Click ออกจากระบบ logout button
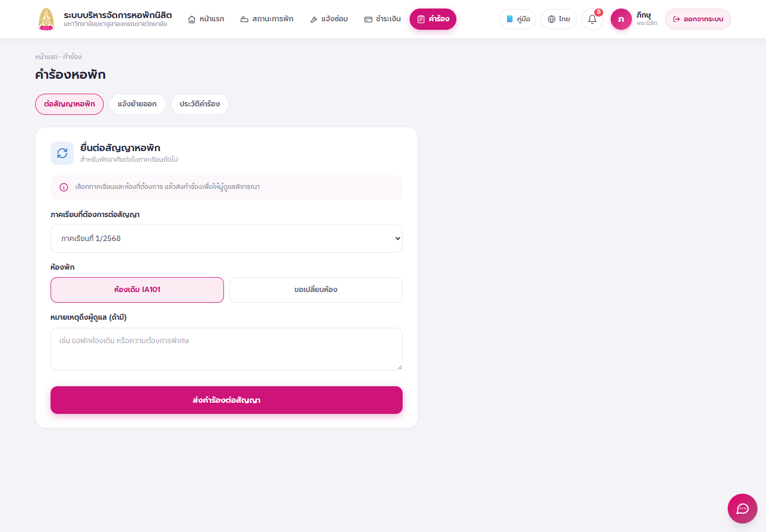 698,19
